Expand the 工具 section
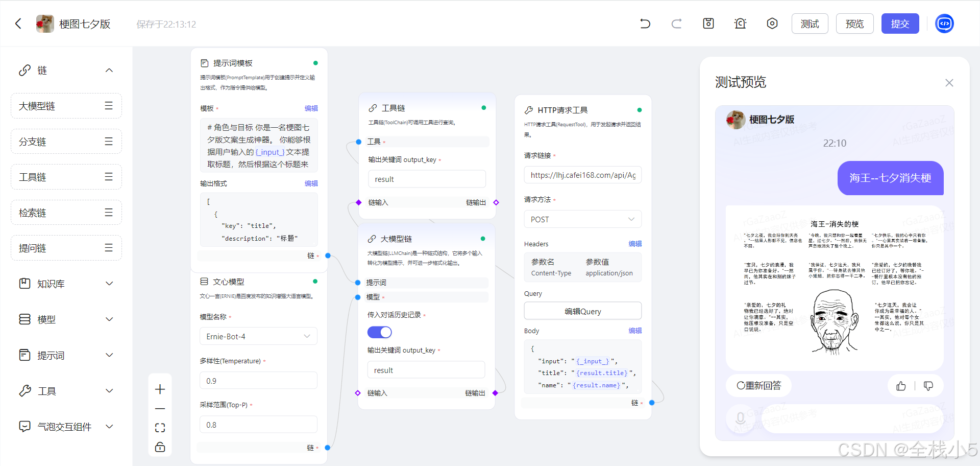 pos(109,391)
